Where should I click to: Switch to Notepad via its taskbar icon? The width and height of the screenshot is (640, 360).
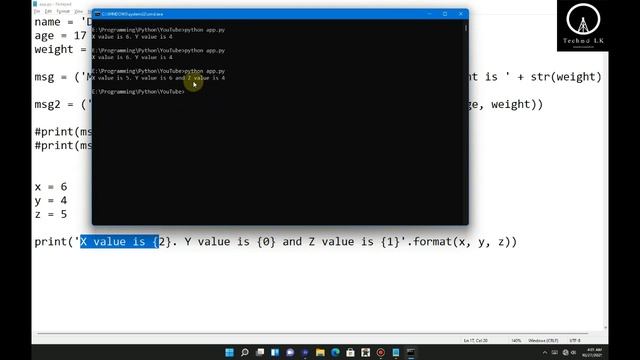(396, 352)
